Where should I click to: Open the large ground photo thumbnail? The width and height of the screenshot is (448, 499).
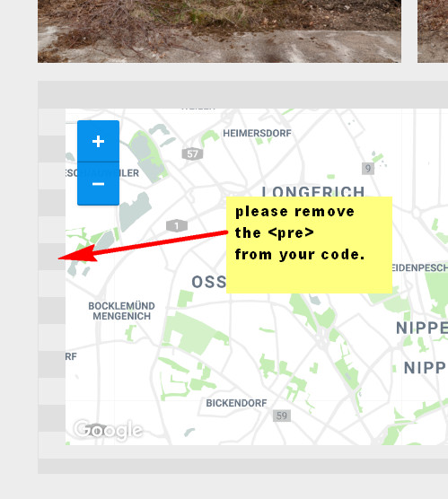(219, 31)
